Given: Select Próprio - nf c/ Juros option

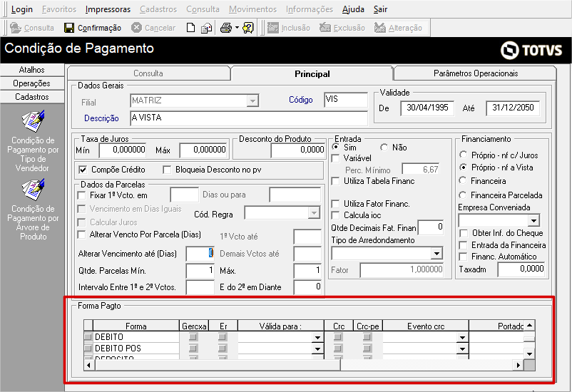Looking at the screenshot, I should coord(464,155).
